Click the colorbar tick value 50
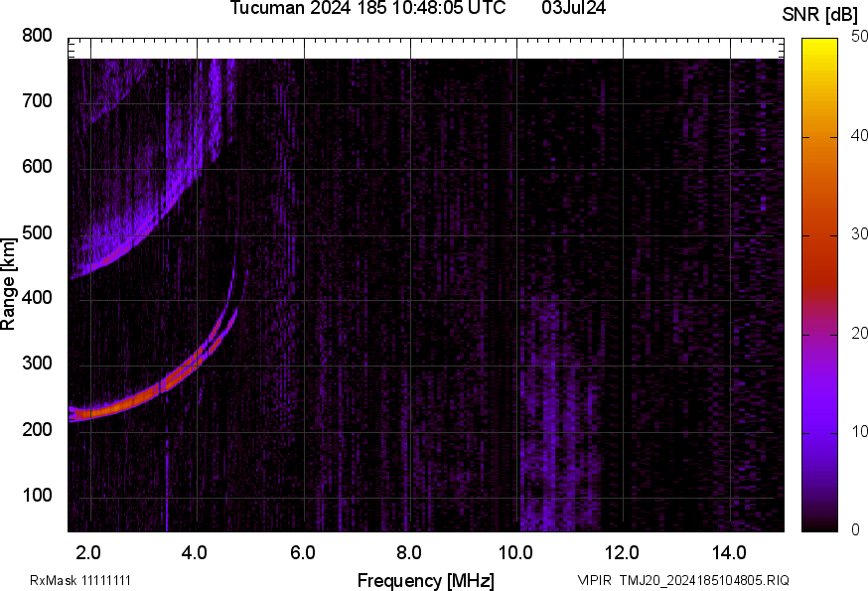The height and width of the screenshot is (591, 868). click(x=859, y=37)
